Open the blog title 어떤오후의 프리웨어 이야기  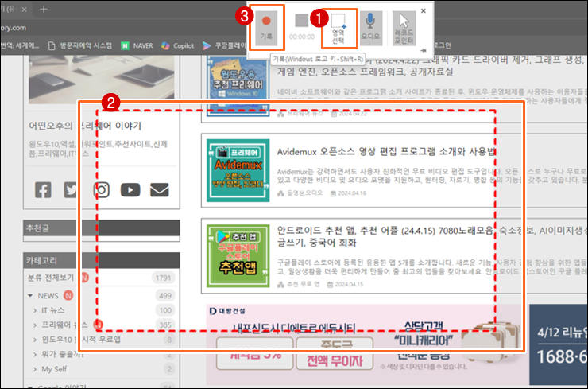(x=85, y=126)
